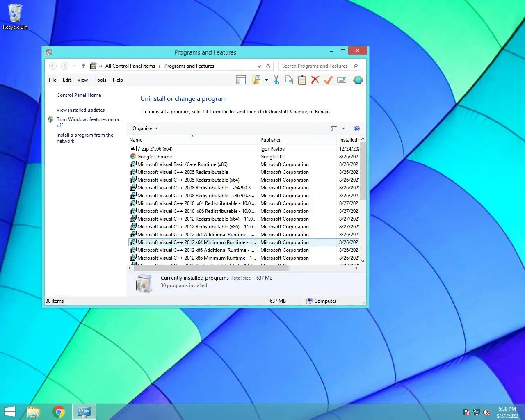Click the change view icon
This screenshot has width=525, height=420.
[334, 128]
